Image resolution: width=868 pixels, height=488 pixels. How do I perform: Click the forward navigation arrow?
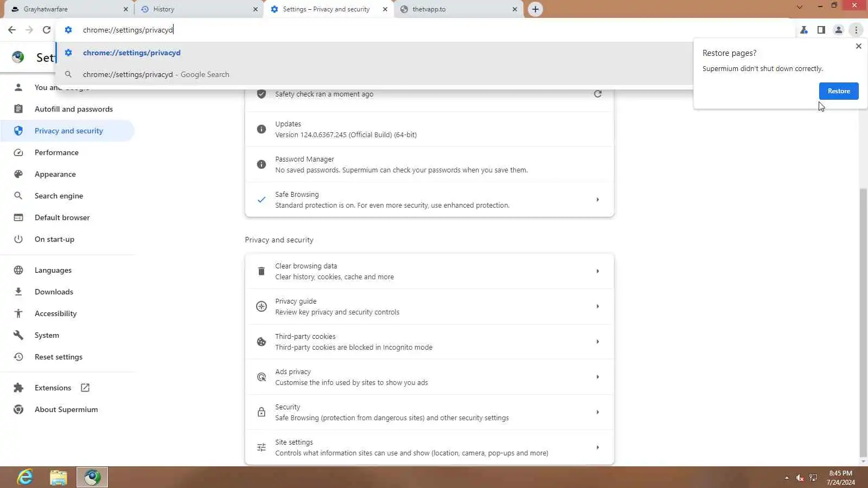pos(29,30)
